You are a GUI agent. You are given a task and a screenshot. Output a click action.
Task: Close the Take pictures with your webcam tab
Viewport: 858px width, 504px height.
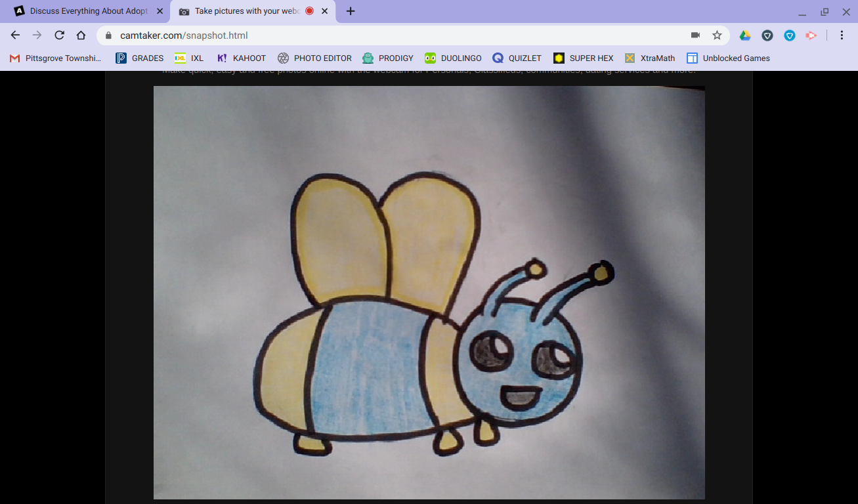[x=324, y=11]
